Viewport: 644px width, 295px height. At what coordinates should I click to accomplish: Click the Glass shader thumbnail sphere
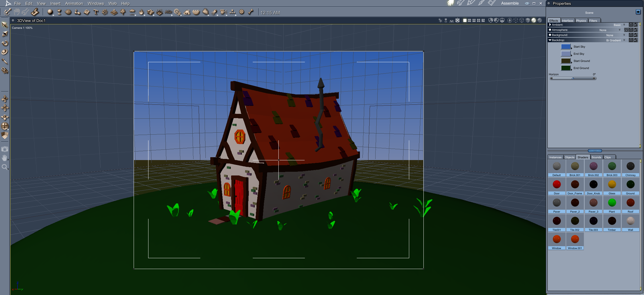coord(612,184)
